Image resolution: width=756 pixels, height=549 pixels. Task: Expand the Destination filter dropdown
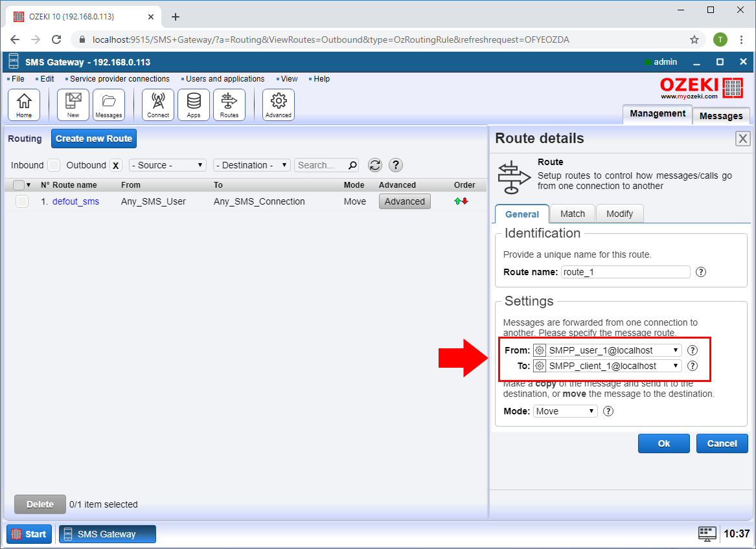pos(252,165)
